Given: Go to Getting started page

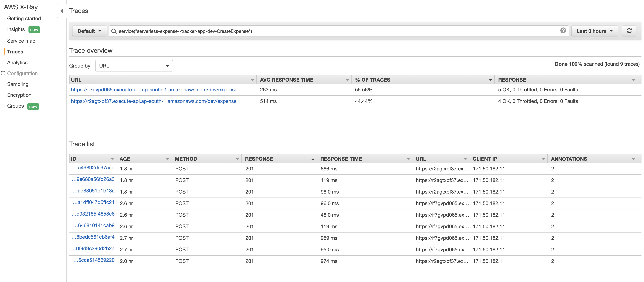Looking at the screenshot, I should click(24, 19).
